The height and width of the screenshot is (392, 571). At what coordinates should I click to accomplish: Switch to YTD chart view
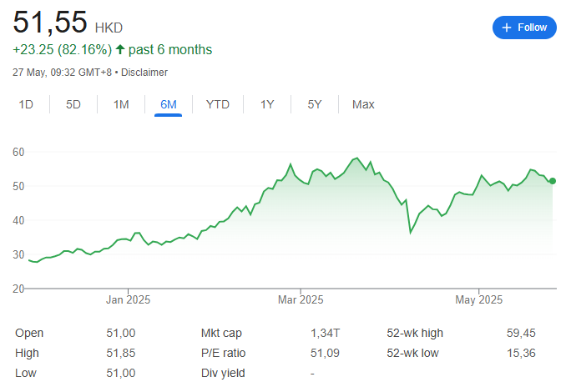[x=218, y=104]
